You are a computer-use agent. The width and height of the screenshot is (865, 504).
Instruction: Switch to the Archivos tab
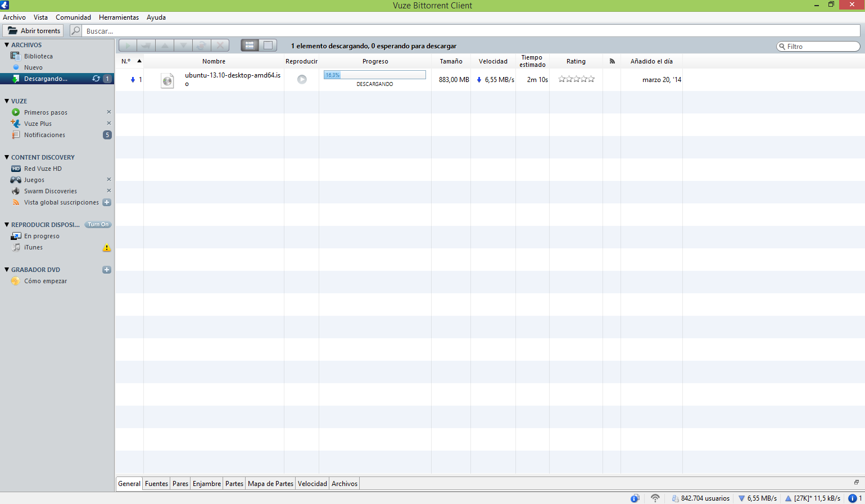(x=345, y=484)
